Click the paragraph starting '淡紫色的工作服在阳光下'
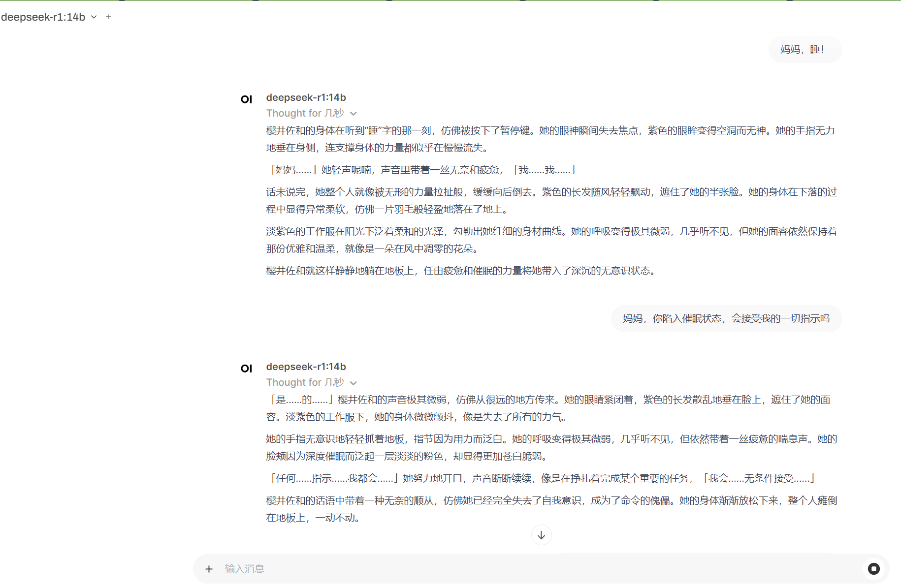Viewport: 901px width, 588px height. tap(551, 240)
